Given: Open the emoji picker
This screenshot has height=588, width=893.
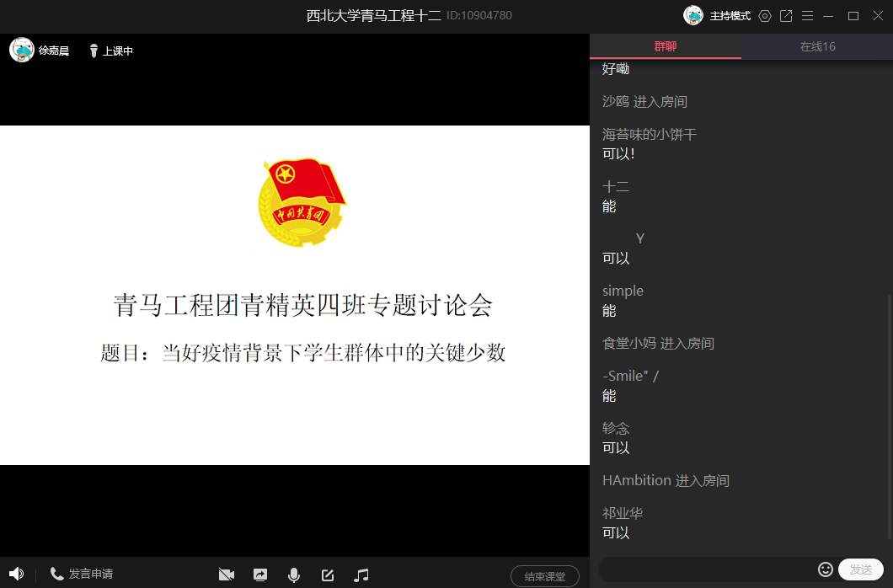Looking at the screenshot, I should coord(826,569).
